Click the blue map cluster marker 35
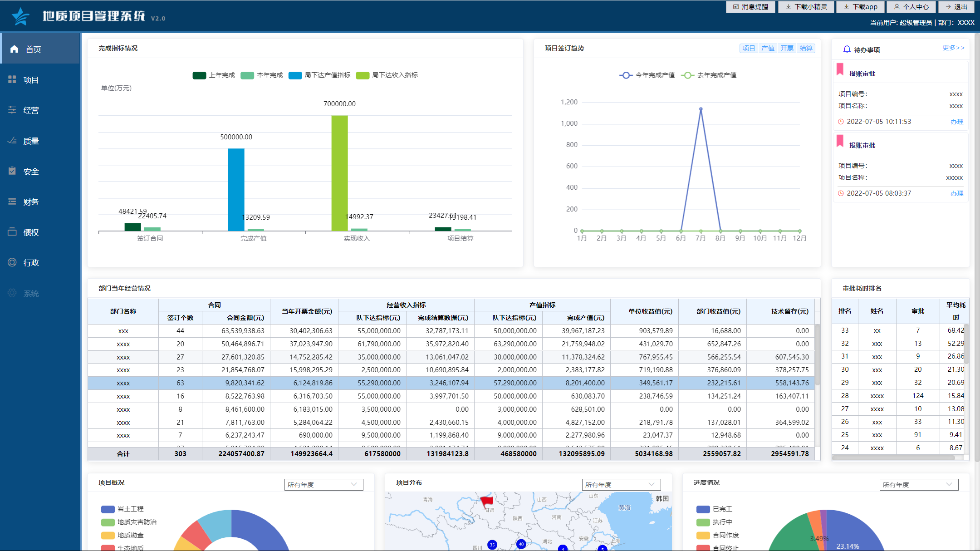This screenshot has width=980, height=551. coord(492,545)
